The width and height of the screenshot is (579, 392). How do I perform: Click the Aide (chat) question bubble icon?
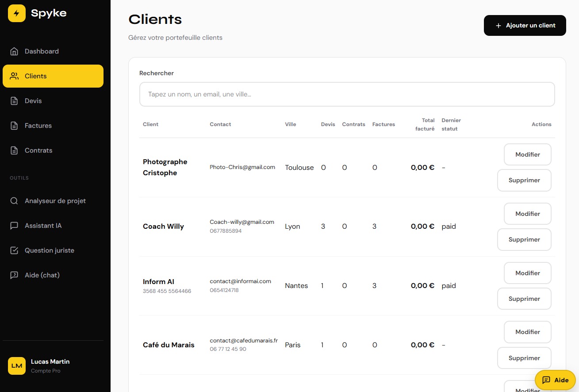tap(14, 275)
